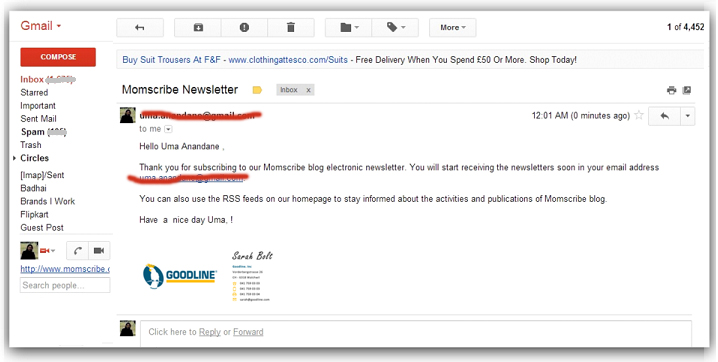Viewport: 718px width, 362px height.
Task: Open the Move to folder dropdown
Action: [349, 27]
